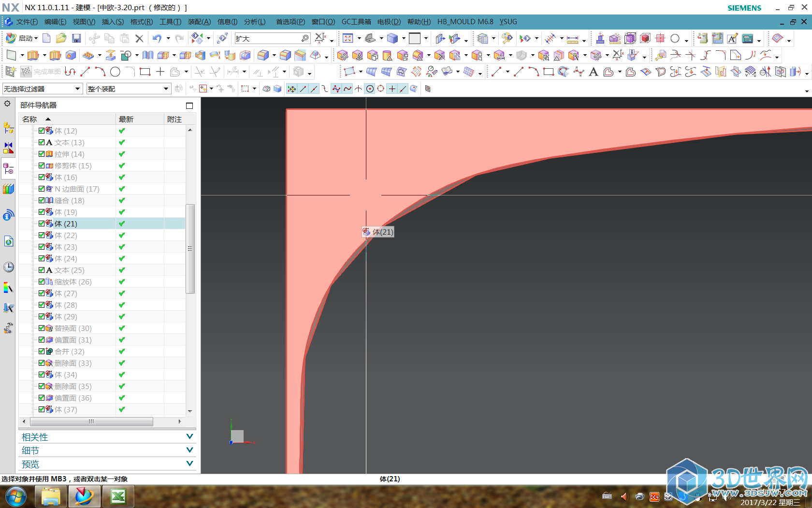
Task: Select the sketch Circle tool
Action: [115, 72]
